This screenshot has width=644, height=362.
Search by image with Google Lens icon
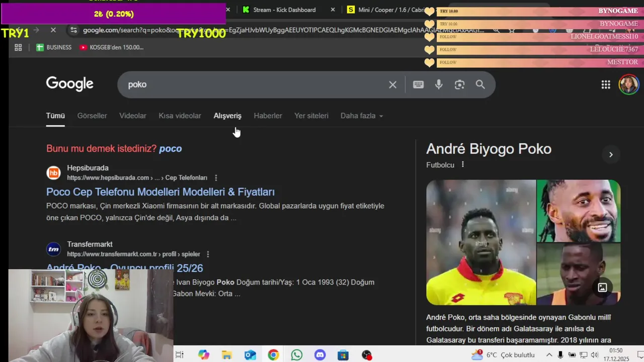459,84
